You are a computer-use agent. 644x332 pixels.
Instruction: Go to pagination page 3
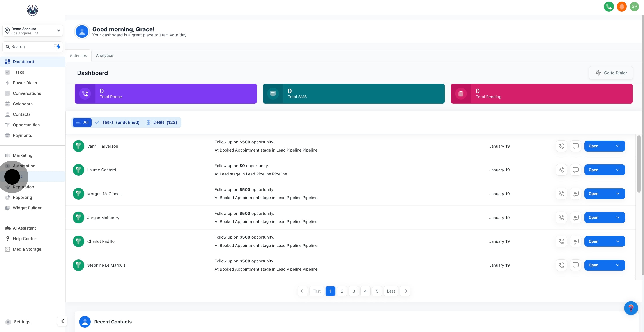click(x=354, y=291)
